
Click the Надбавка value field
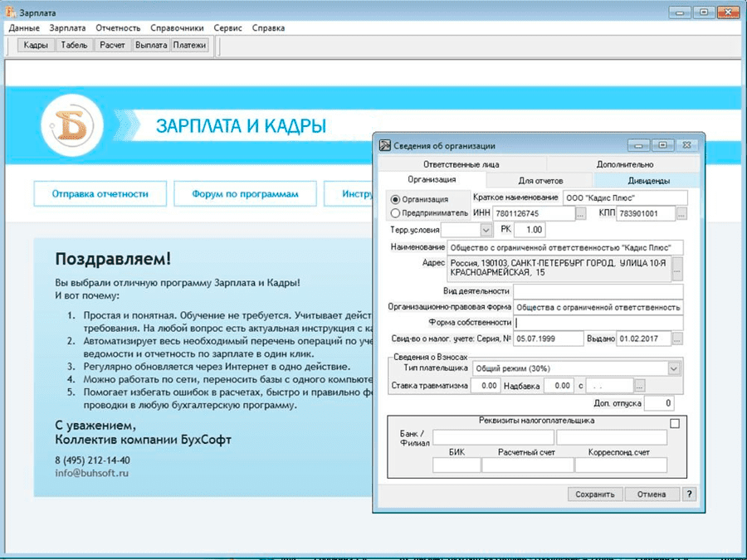(x=559, y=386)
